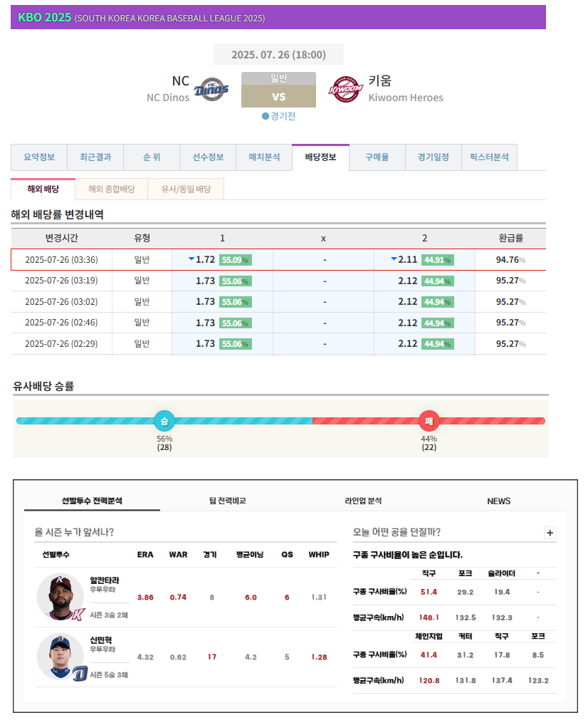The height and width of the screenshot is (720, 588).
Task: Click the 신민혁 pitcher name
Action: pyautogui.click(x=100, y=640)
